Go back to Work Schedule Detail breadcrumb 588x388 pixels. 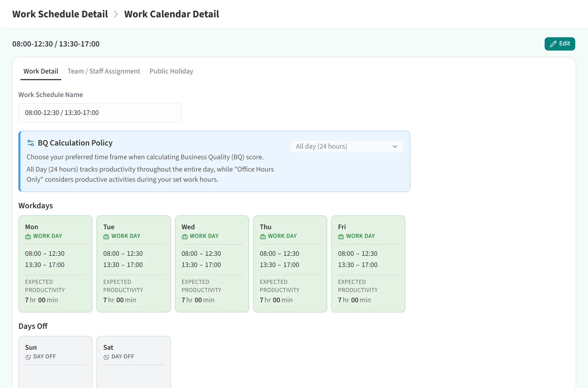(60, 14)
